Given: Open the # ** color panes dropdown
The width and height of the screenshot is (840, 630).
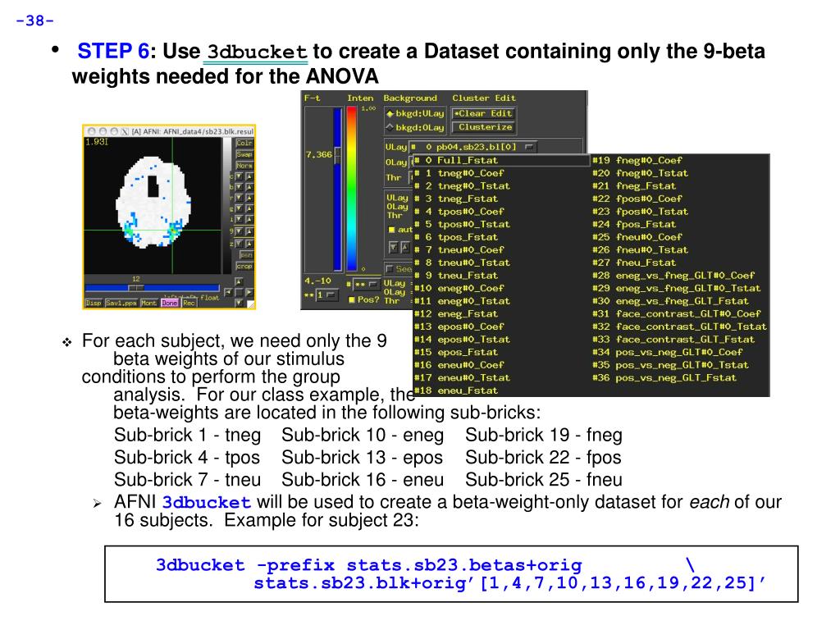Looking at the screenshot, I should click(x=367, y=284).
